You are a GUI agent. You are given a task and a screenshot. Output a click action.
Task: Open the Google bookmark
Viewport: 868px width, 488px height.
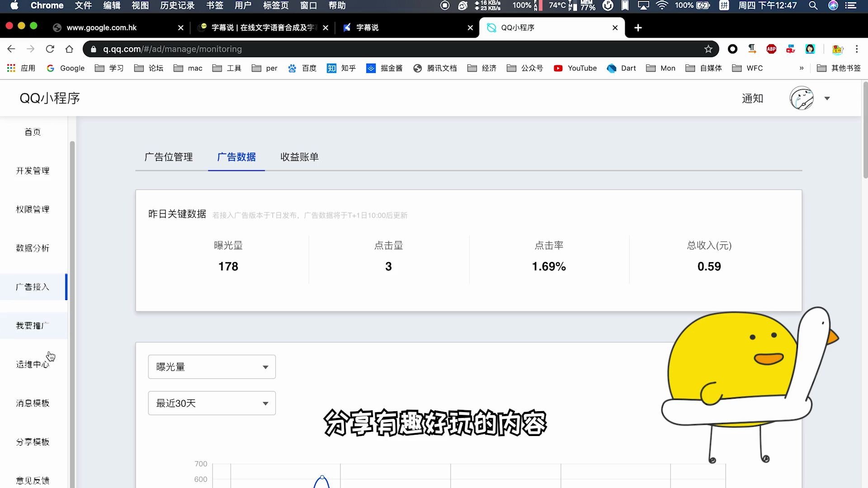66,68
